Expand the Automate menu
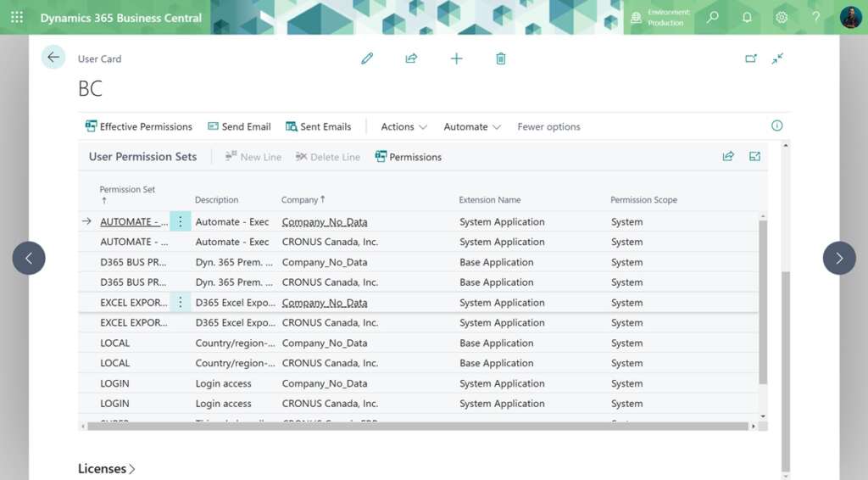This screenshot has height=480, width=868. coord(472,126)
